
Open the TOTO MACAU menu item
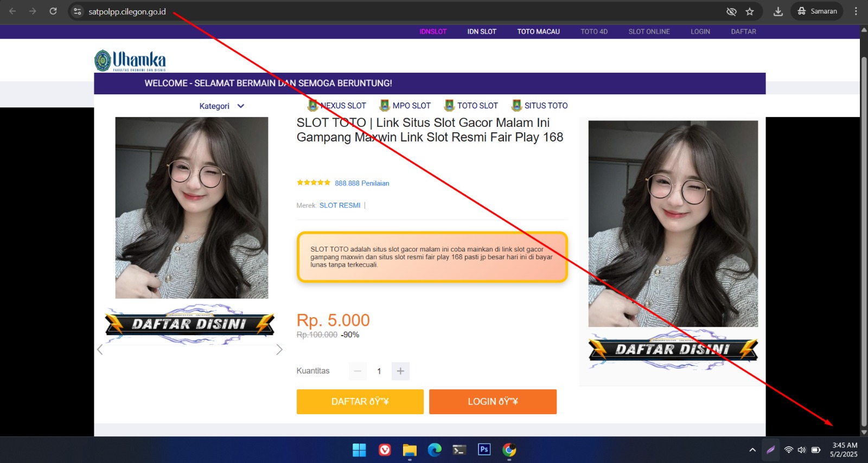click(538, 31)
